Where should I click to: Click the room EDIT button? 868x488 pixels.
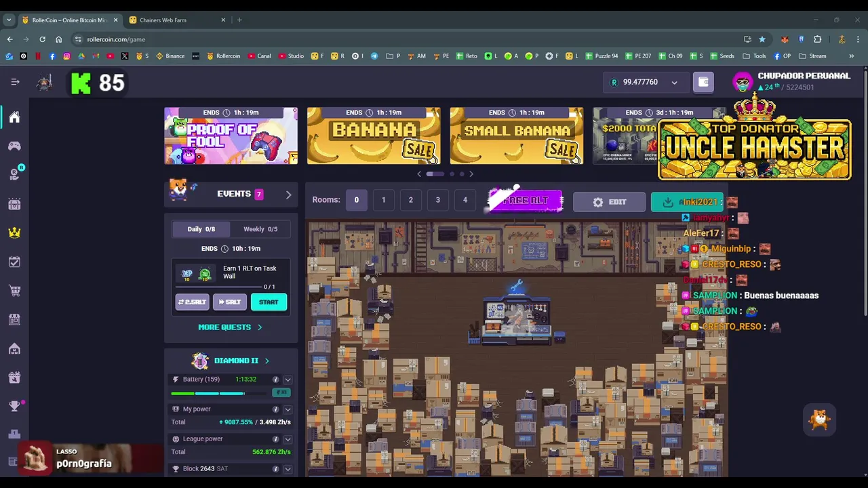coord(609,202)
